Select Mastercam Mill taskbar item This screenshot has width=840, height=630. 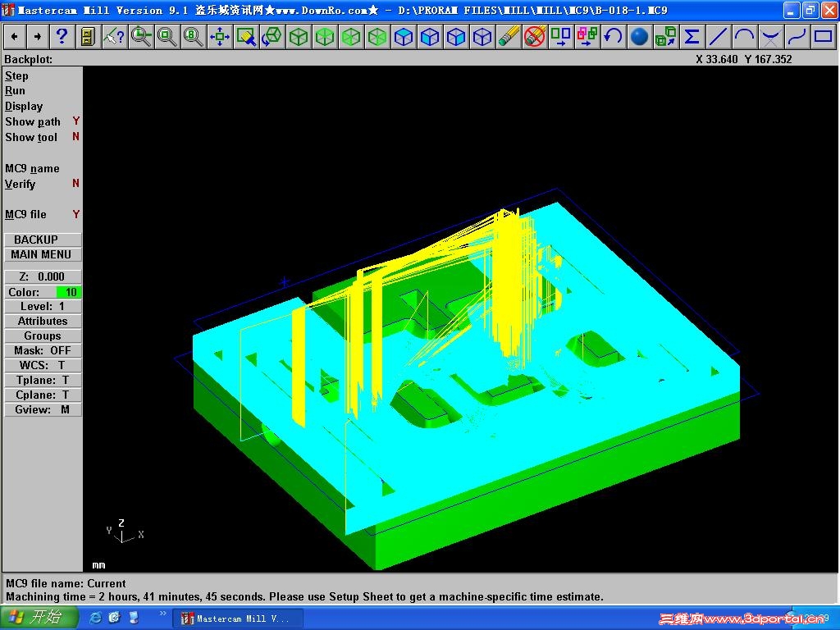(x=238, y=619)
